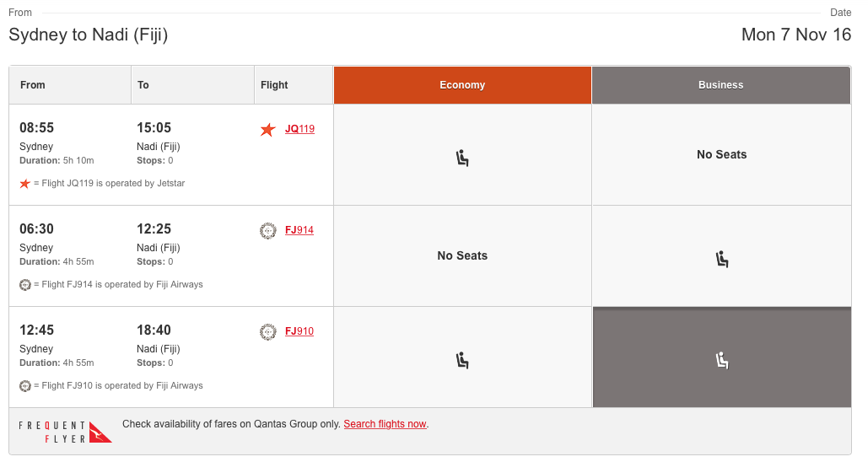Open flight FJ914 details link
This screenshot has width=868, height=462.
(299, 230)
